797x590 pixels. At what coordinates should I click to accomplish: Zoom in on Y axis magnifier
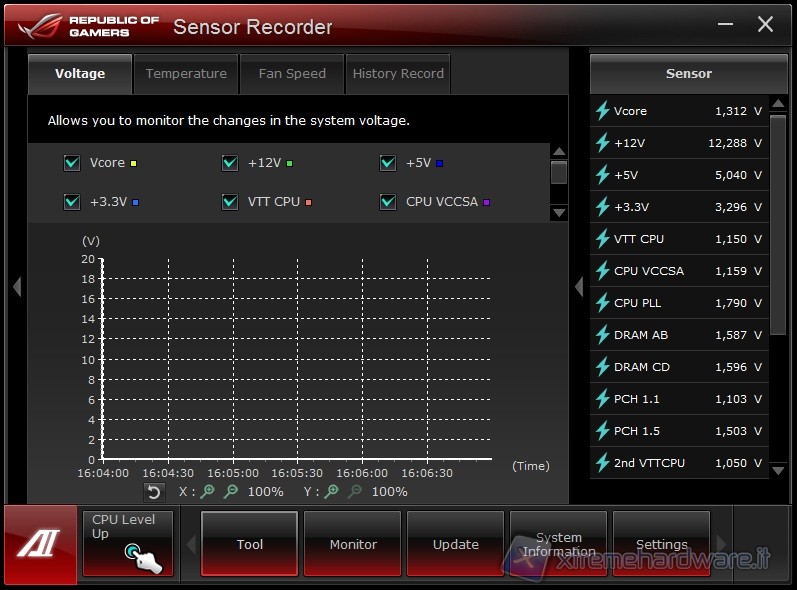(x=333, y=492)
